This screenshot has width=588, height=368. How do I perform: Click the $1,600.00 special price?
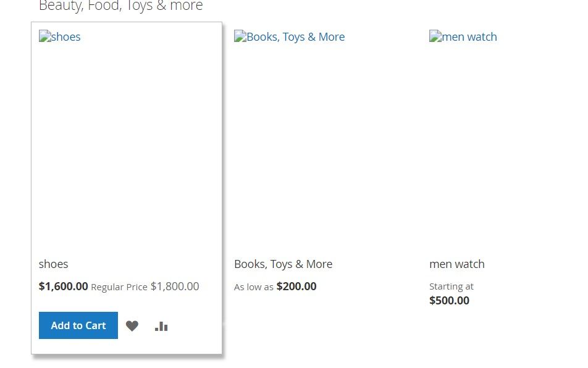point(63,286)
